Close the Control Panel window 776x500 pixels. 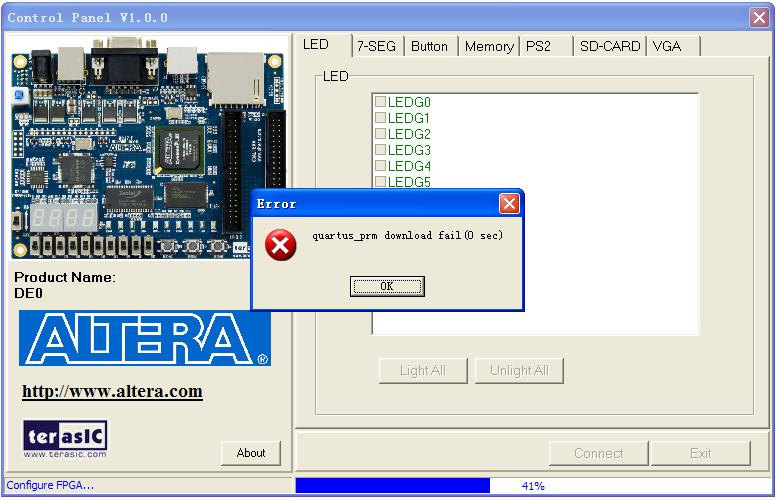pyautogui.click(x=759, y=18)
